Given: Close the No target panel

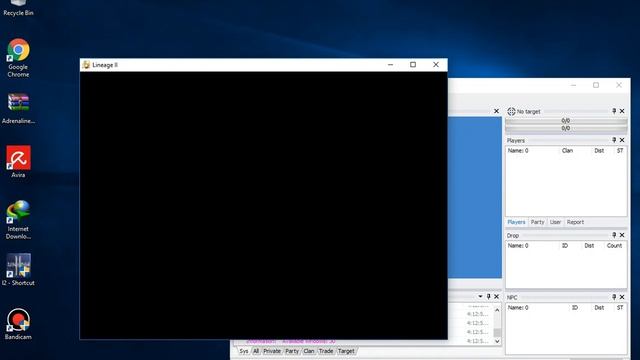Looking at the screenshot, I should [x=622, y=111].
